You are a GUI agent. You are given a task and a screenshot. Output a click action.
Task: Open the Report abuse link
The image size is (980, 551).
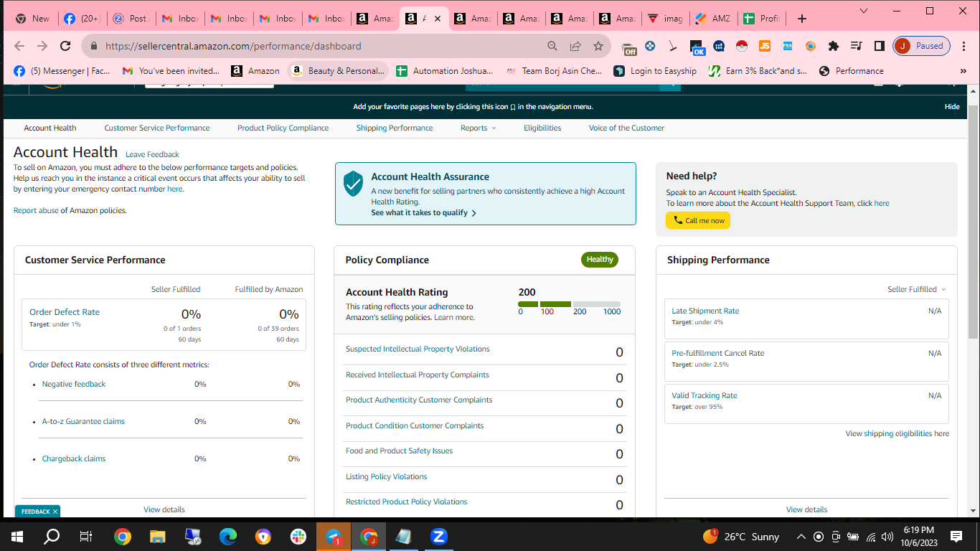[36, 211]
